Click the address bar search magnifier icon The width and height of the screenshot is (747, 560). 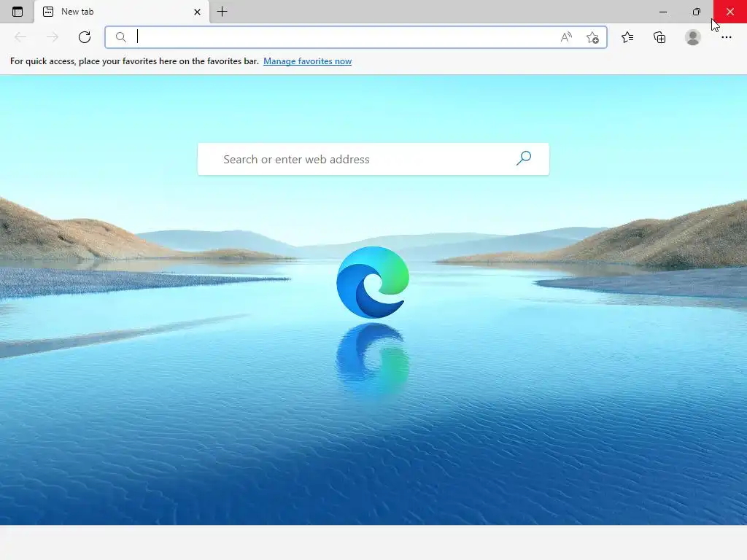coord(121,37)
